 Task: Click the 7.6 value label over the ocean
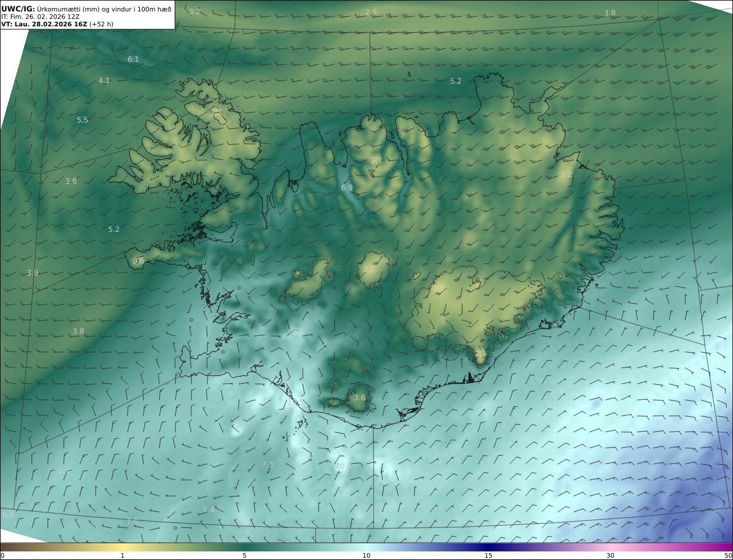click(x=132, y=522)
